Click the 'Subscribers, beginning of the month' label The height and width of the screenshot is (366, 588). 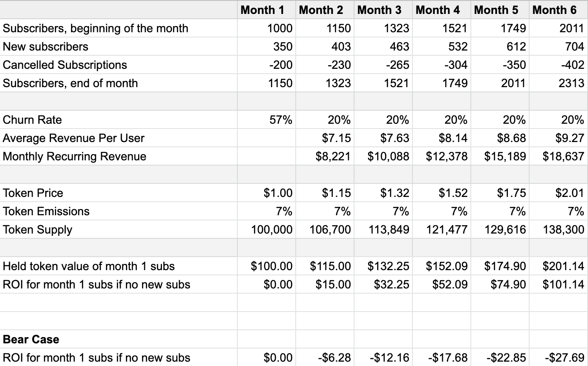[95, 28]
